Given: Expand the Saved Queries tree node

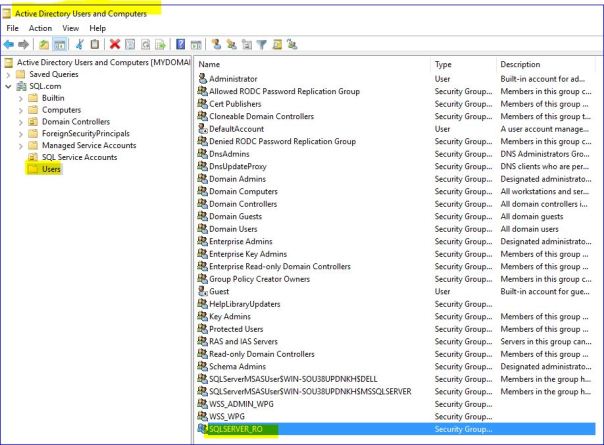Looking at the screenshot, I should click(x=10, y=74).
